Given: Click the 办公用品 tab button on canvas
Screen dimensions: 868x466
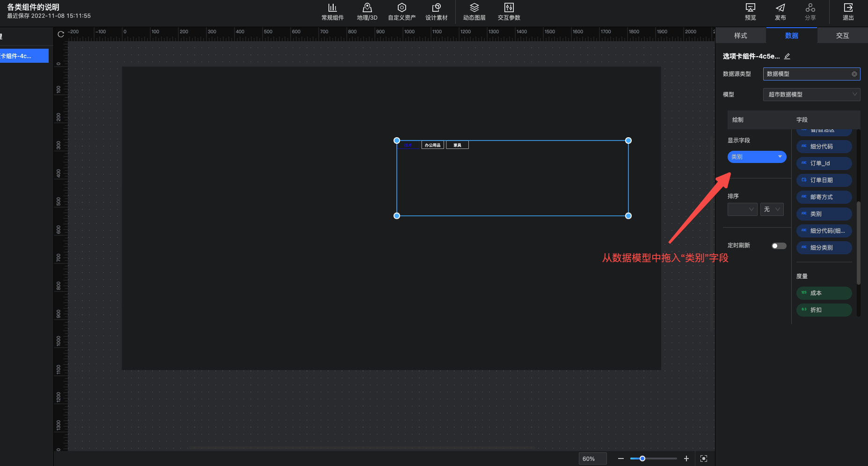Looking at the screenshot, I should 432,145.
